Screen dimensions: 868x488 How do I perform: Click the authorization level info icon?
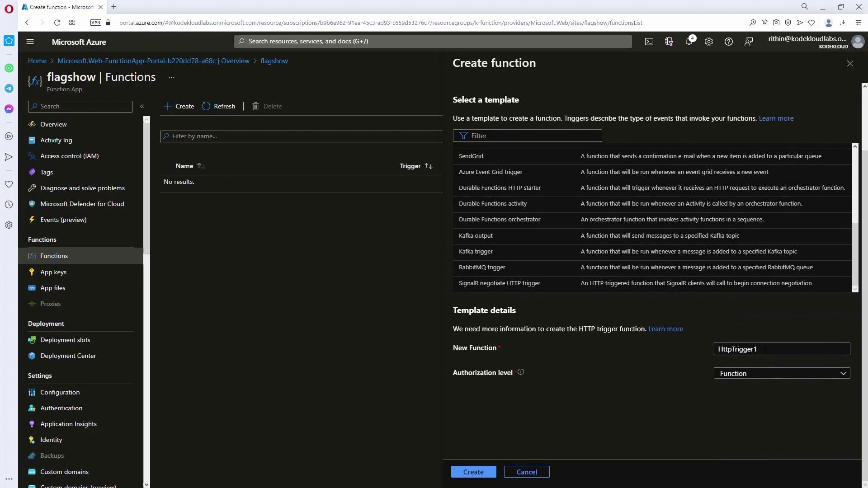point(521,372)
